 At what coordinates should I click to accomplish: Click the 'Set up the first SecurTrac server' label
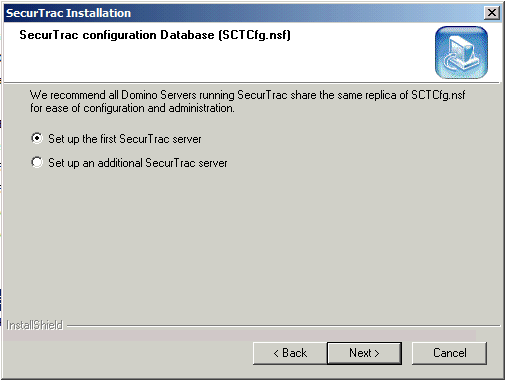coord(125,139)
